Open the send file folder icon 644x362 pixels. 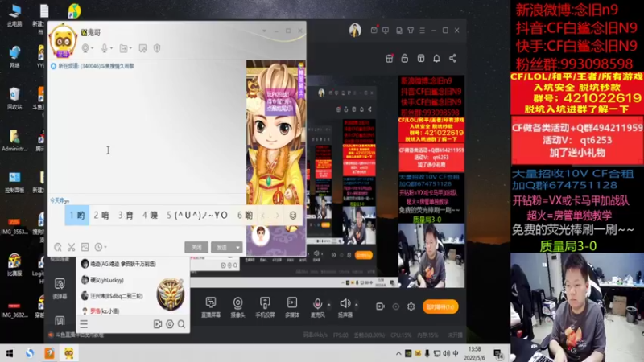(x=123, y=48)
